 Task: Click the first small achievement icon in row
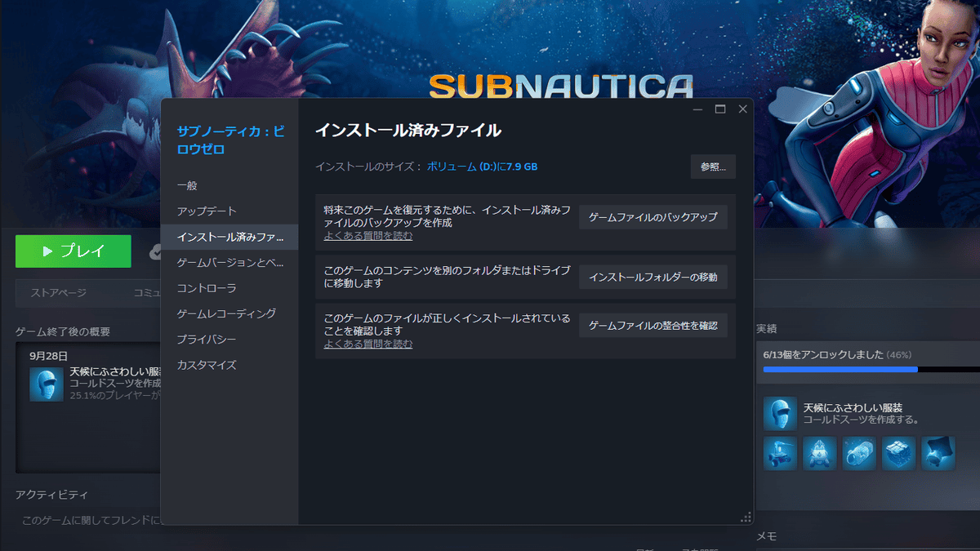click(x=780, y=453)
